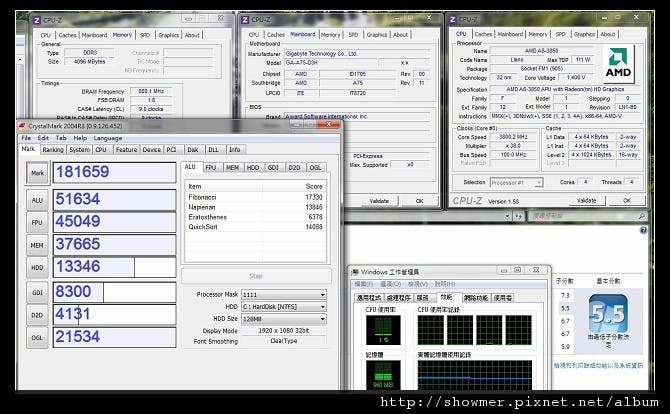Run the HDD benchmark button
The width and height of the screenshot is (670, 414).
coord(36,266)
